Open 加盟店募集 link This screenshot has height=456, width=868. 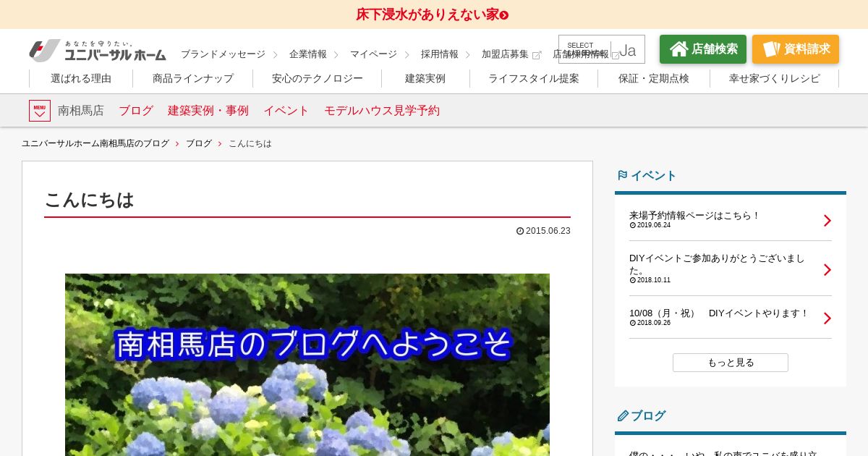[505, 54]
